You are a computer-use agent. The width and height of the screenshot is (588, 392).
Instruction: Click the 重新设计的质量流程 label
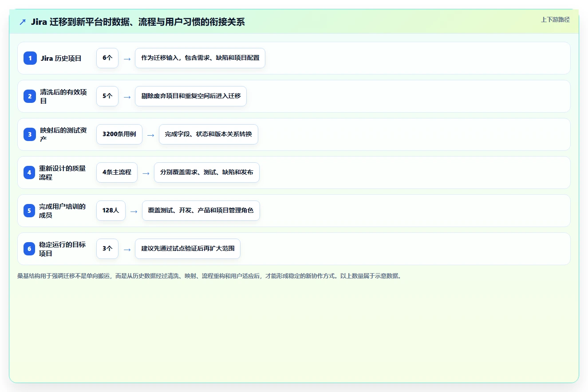click(62, 172)
